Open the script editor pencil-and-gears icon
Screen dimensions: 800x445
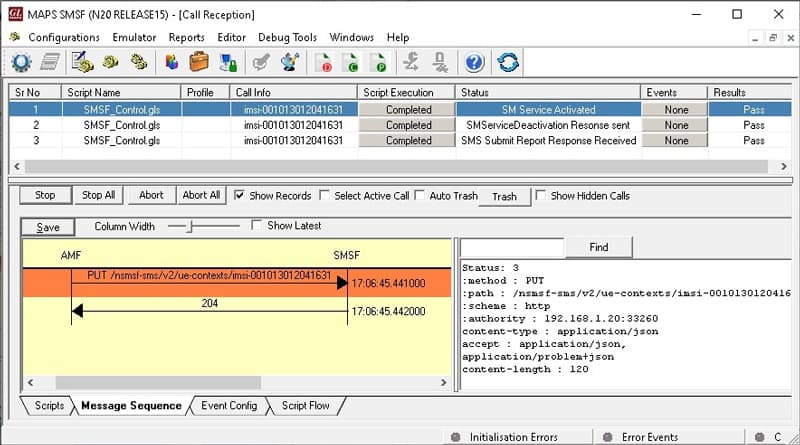point(82,62)
